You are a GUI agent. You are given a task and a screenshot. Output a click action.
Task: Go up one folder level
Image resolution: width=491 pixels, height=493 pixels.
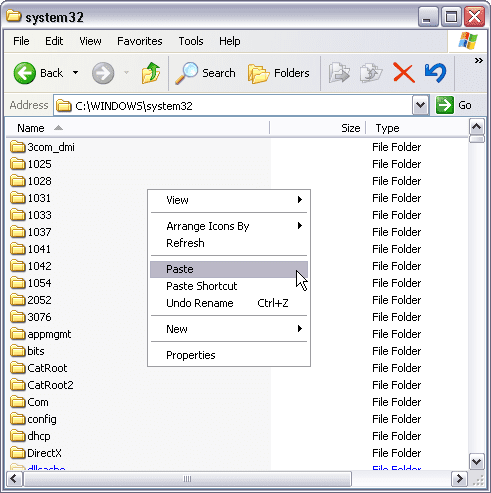(x=151, y=73)
